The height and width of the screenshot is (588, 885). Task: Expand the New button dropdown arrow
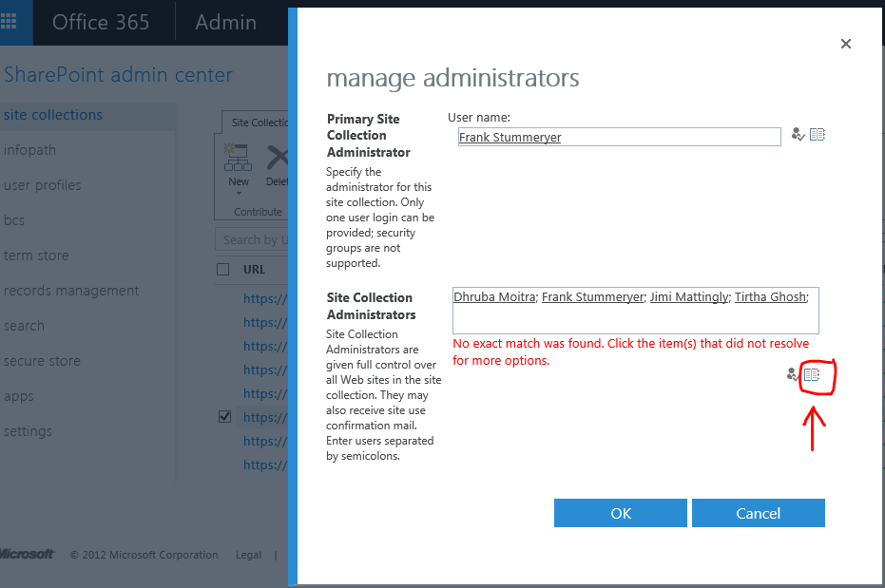239,194
